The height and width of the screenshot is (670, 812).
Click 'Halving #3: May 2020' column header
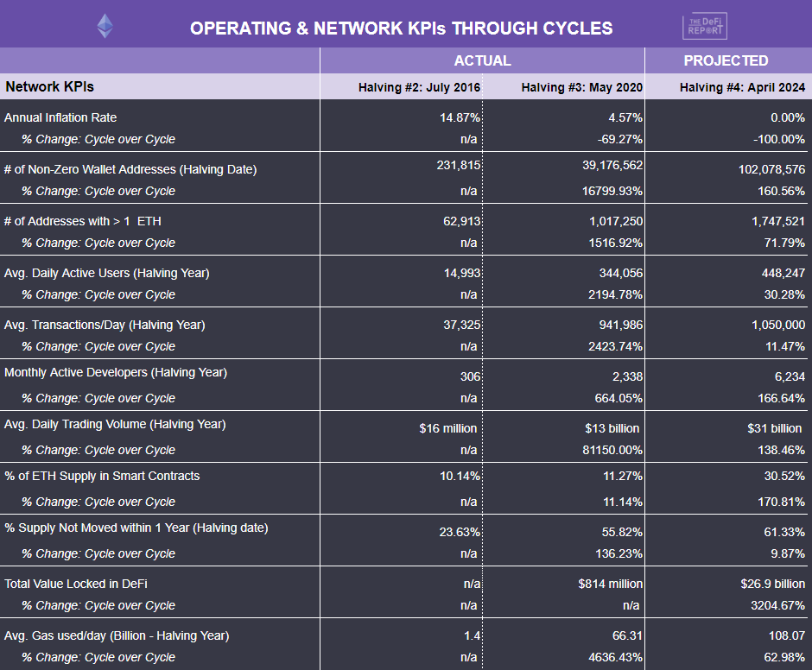pyautogui.click(x=582, y=87)
